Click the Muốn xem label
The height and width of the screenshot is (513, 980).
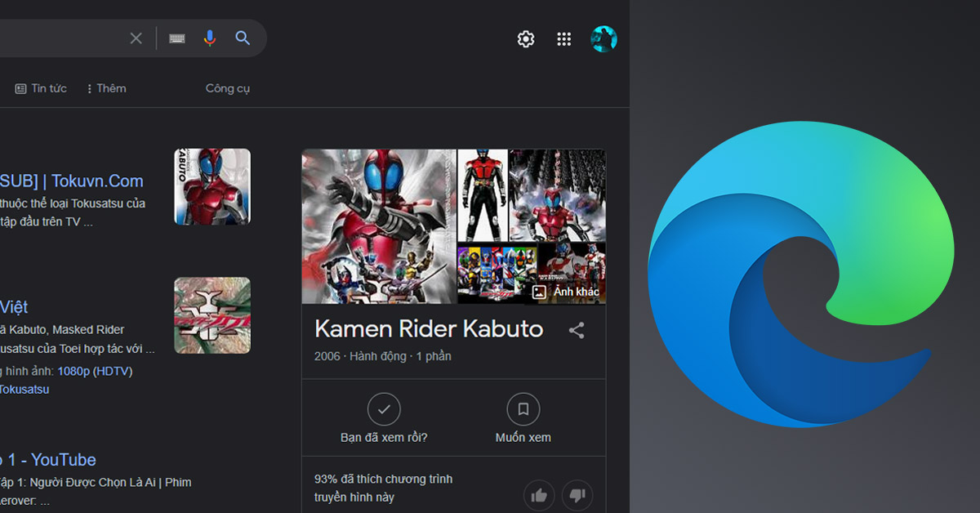click(523, 438)
